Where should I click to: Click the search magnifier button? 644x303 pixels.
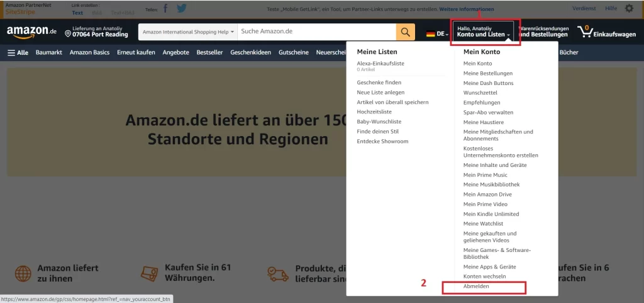click(x=406, y=32)
